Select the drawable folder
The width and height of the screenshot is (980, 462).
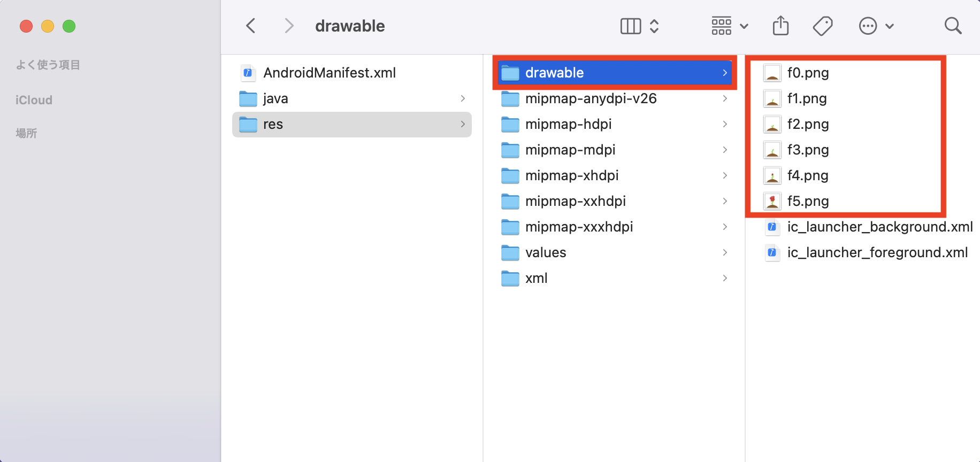614,73
